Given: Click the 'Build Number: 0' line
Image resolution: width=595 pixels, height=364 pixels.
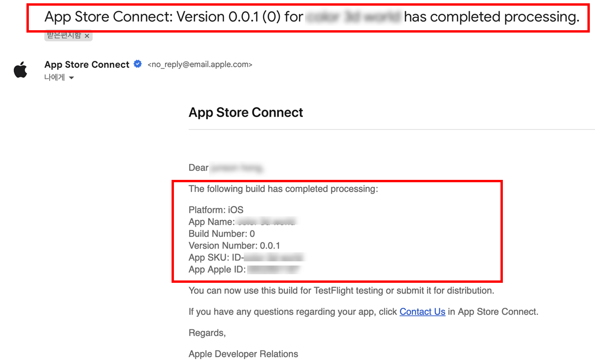Looking at the screenshot, I should (x=222, y=234).
